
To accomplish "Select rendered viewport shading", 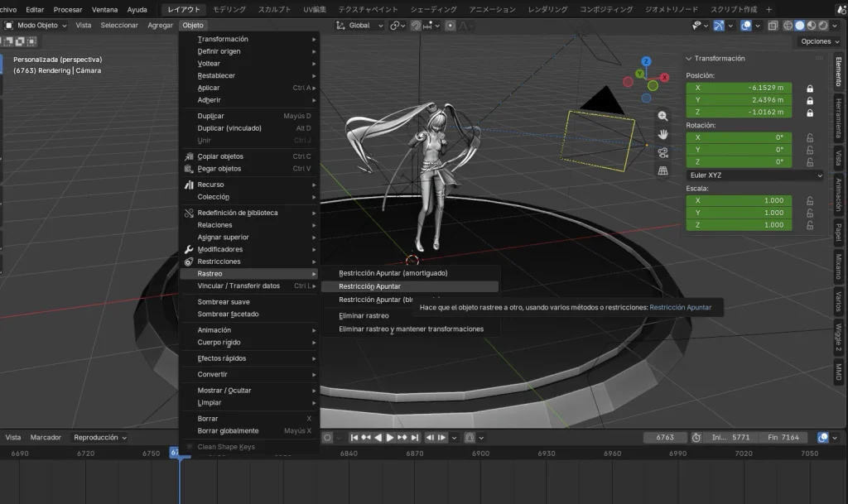I will tap(822, 26).
